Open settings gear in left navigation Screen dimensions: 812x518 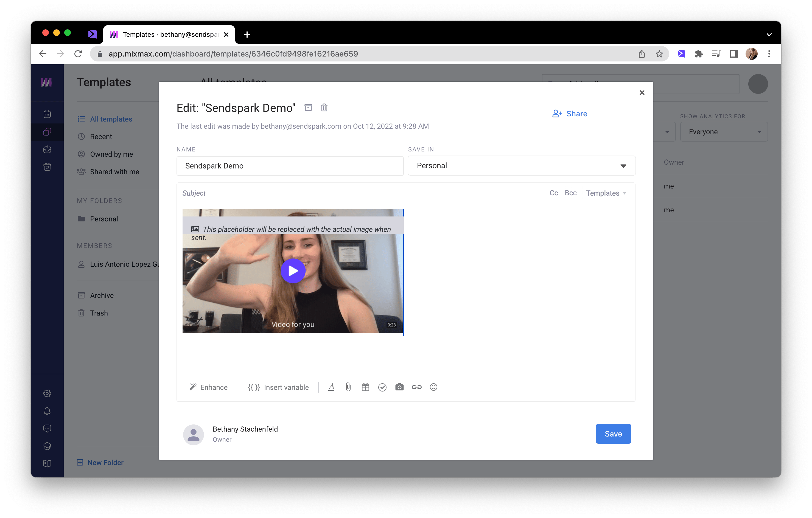point(47,394)
